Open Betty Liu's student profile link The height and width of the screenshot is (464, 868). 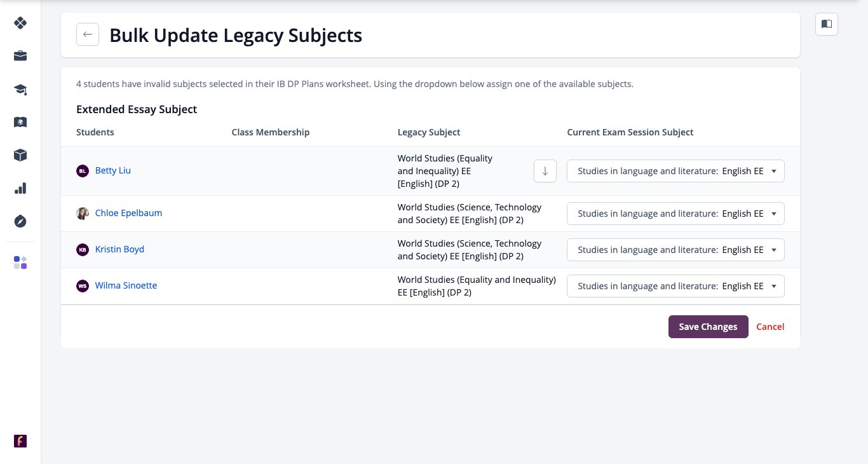[x=113, y=170]
